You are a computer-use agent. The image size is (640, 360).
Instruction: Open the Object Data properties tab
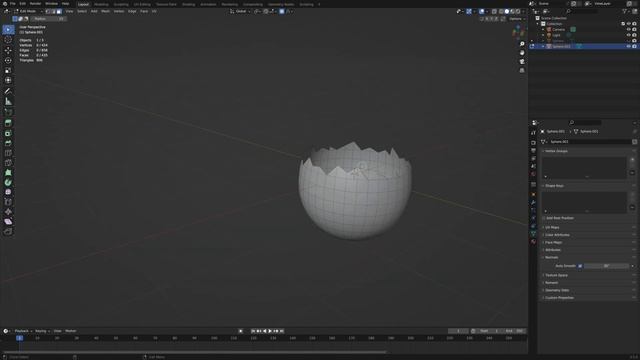point(533,233)
